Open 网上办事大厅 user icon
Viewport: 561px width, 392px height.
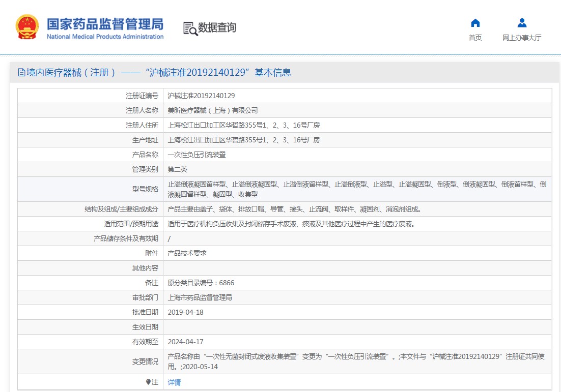pyautogui.click(x=522, y=23)
